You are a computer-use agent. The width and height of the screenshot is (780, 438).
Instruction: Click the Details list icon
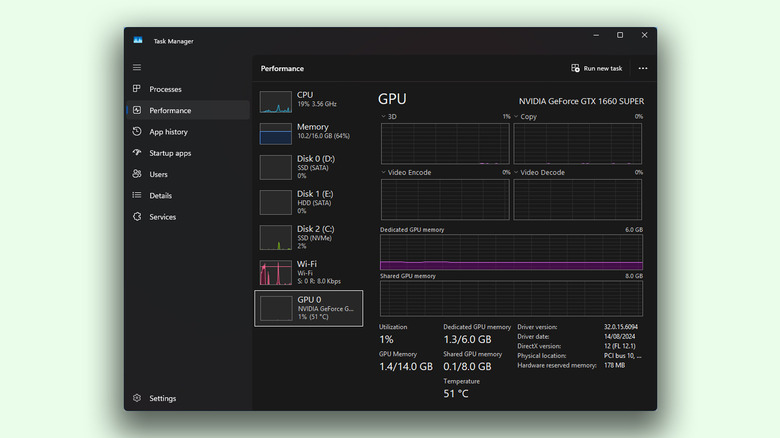[x=137, y=196]
